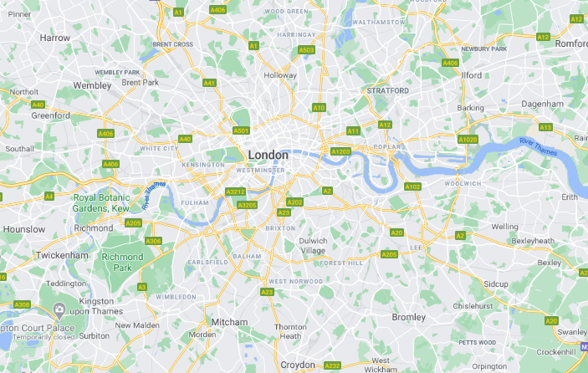Image resolution: width=588 pixels, height=373 pixels.
Task: Select the Stratford place label
Action: coord(388,90)
